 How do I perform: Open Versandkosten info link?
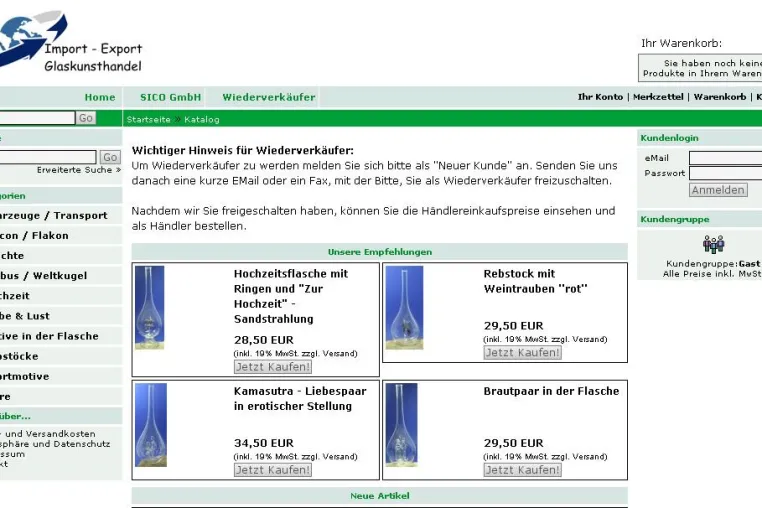coord(48,434)
